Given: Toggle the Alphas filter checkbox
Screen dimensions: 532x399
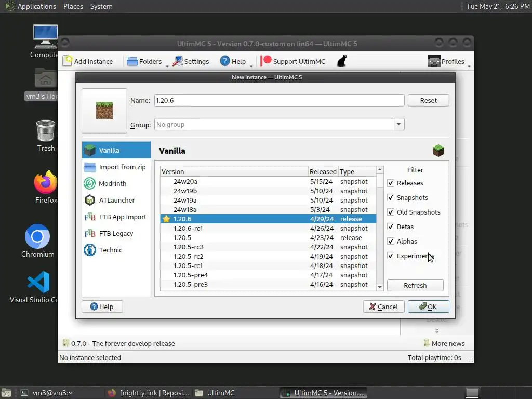Looking at the screenshot, I should click(x=391, y=241).
